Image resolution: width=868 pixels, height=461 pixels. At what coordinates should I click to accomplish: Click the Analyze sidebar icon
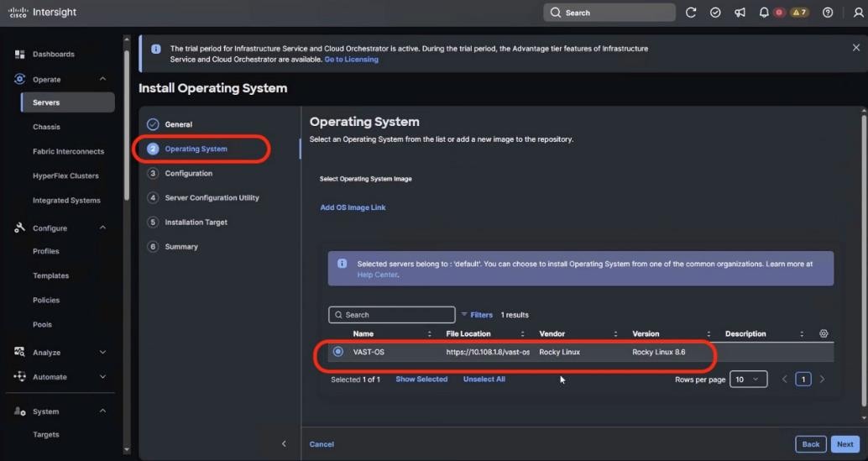[20, 352]
